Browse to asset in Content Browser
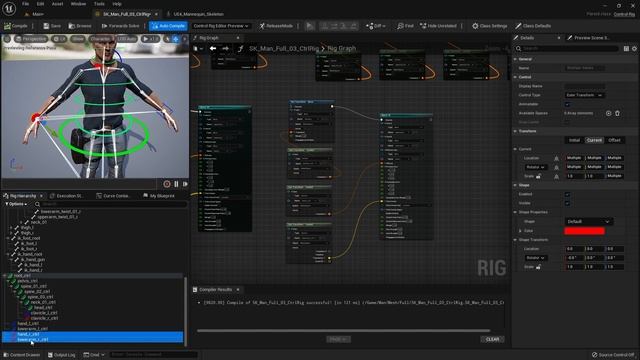This screenshot has height=360, width=640. coord(80,26)
